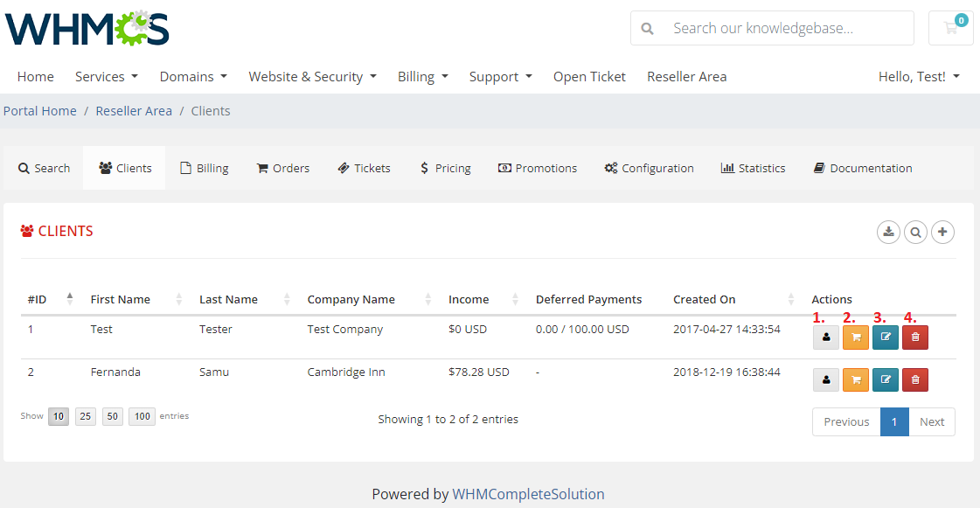Click orange cart icon for Test Tester
The height and width of the screenshot is (508, 980).
[x=856, y=338]
